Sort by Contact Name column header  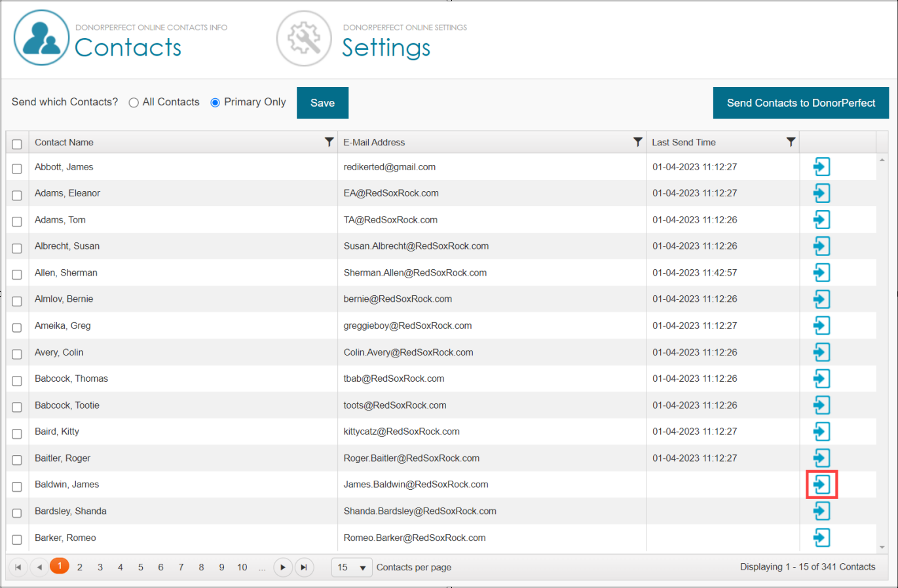(x=64, y=142)
